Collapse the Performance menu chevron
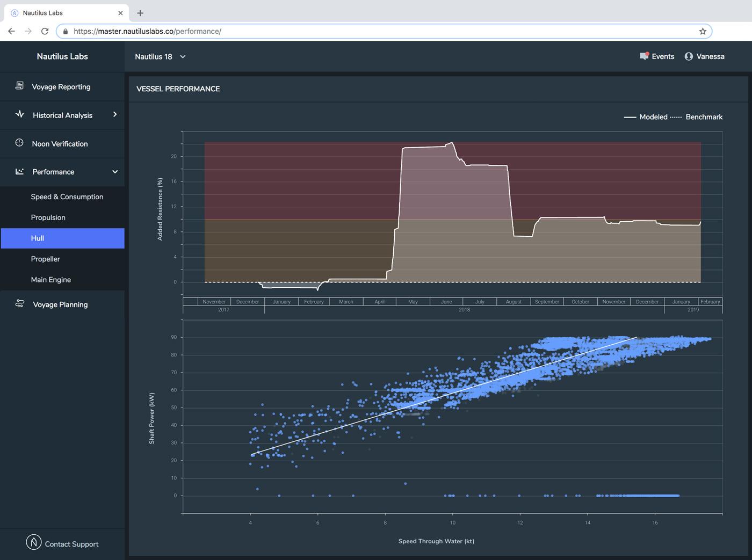 click(115, 172)
